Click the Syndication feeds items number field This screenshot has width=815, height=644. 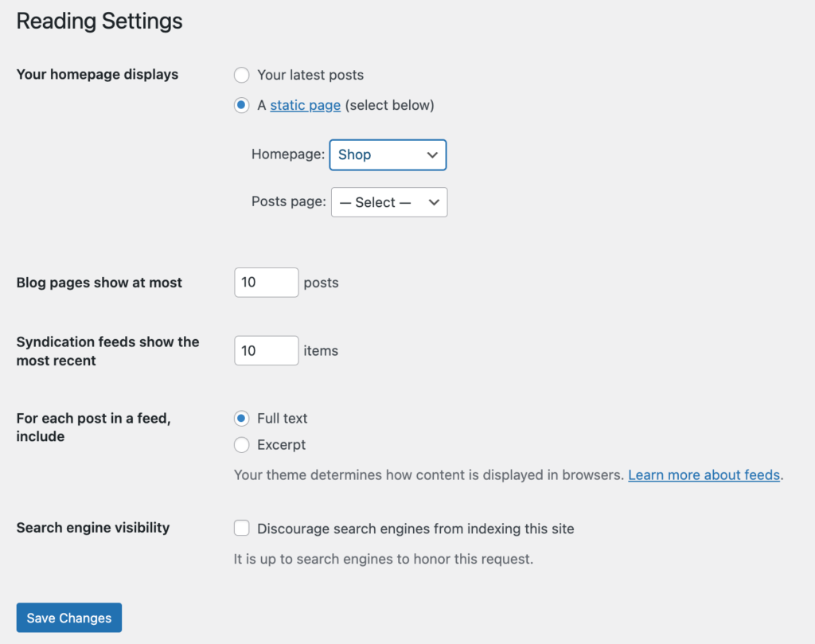[266, 350]
